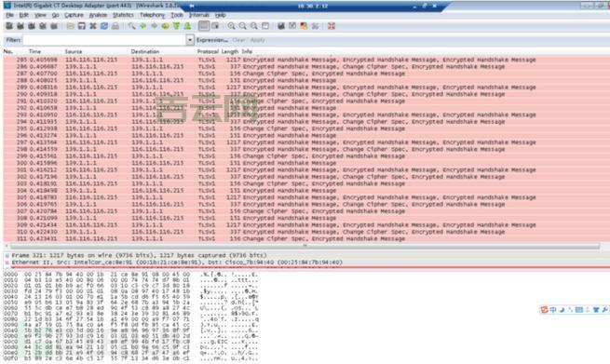Sort by the Destination column header
This screenshot has width=610, height=364.
(x=145, y=51)
